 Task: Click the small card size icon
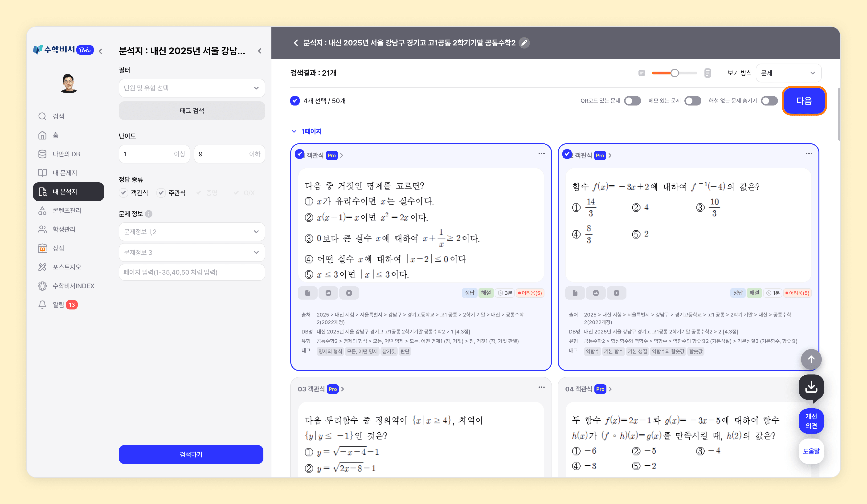(x=641, y=73)
